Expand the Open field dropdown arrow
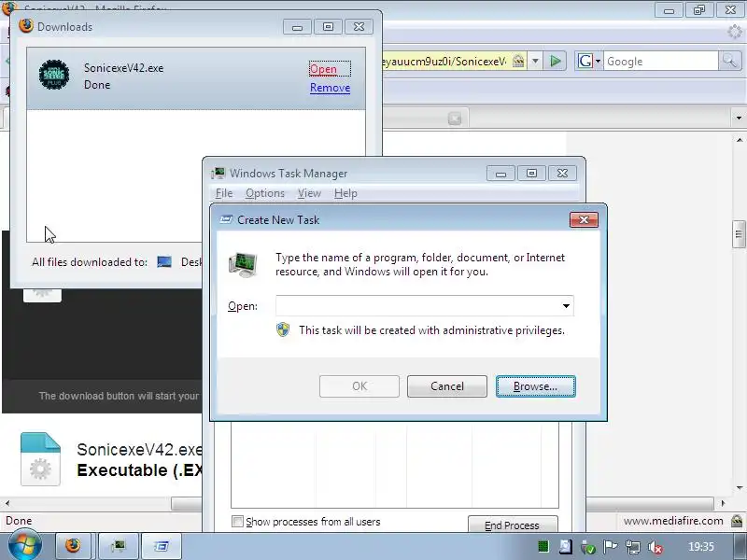Screen dimensions: 747x560 [566, 306]
